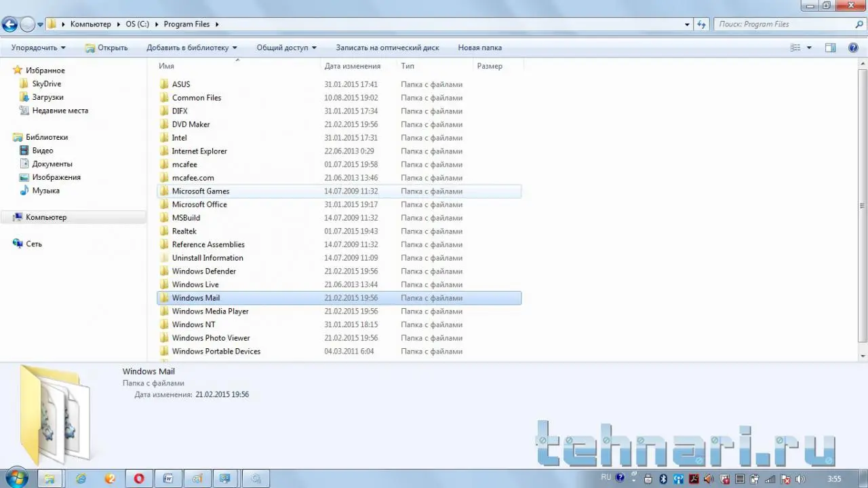Select the Видео library
Viewport: 868px width, 488px height.
[42, 151]
